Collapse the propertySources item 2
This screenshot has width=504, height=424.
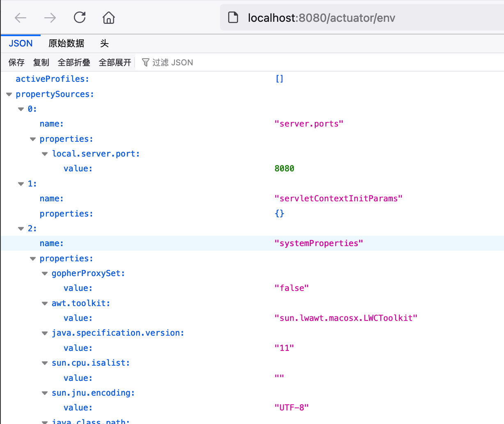tap(21, 229)
